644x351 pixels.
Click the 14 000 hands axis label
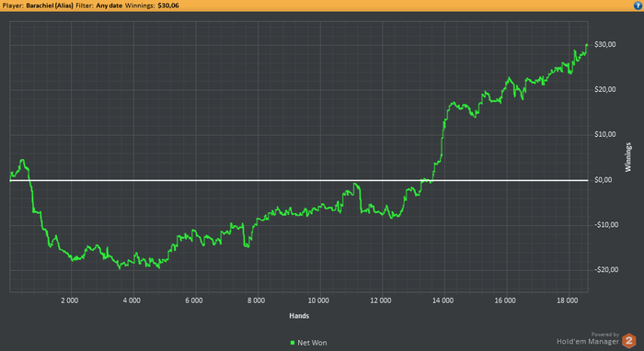coord(443,300)
